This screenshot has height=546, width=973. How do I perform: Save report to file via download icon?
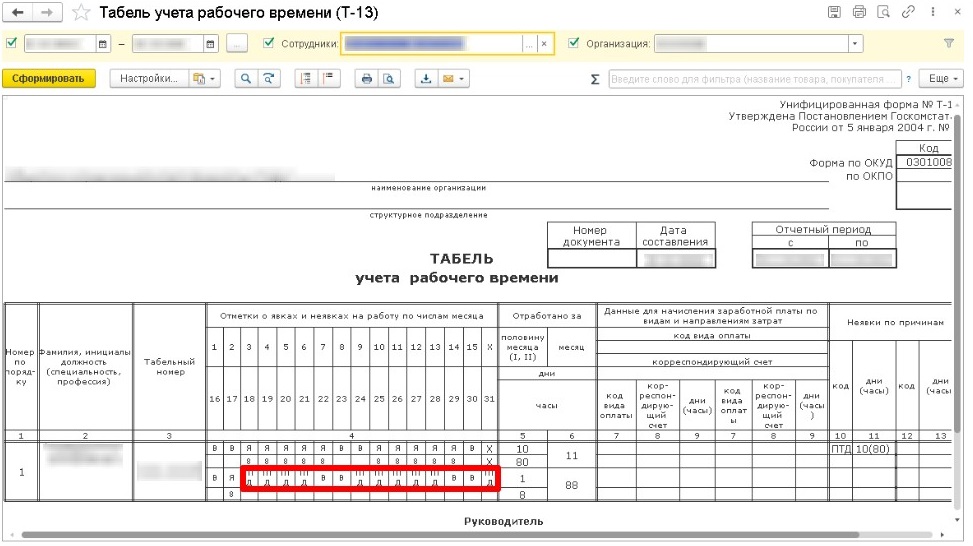(x=426, y=78)
